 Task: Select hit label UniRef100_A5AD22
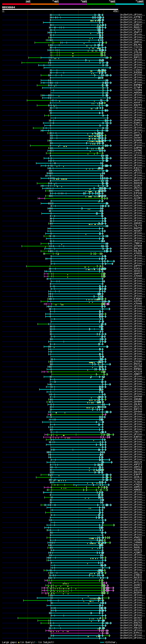coord(131,537)
